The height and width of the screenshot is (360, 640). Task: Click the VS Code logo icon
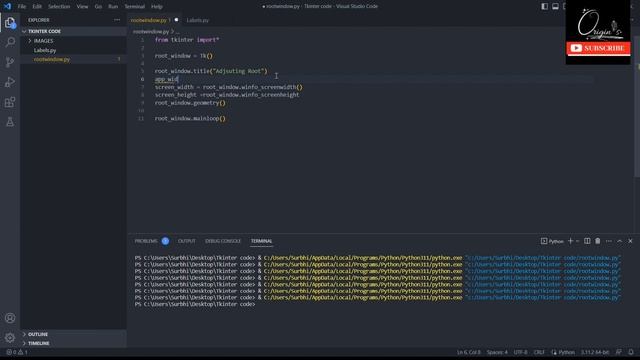pyautogui.click(x=7, y=6)
